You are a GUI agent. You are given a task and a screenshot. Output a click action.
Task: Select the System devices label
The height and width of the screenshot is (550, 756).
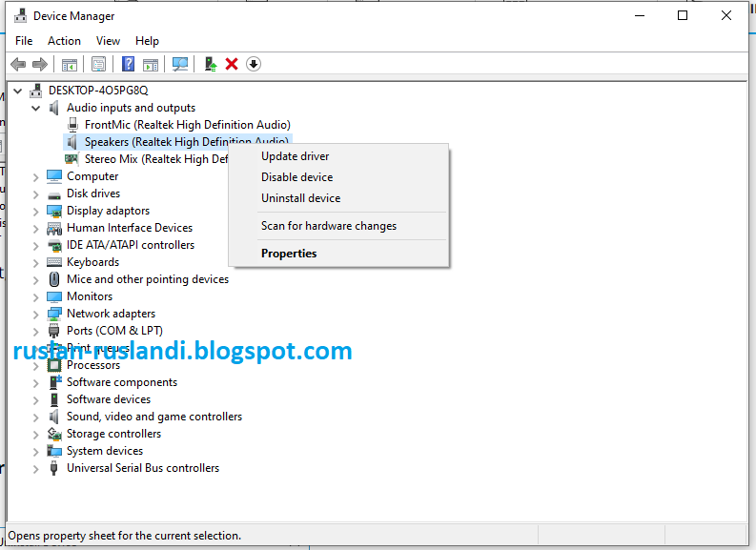pyautogui.click(x=105, y=451)
